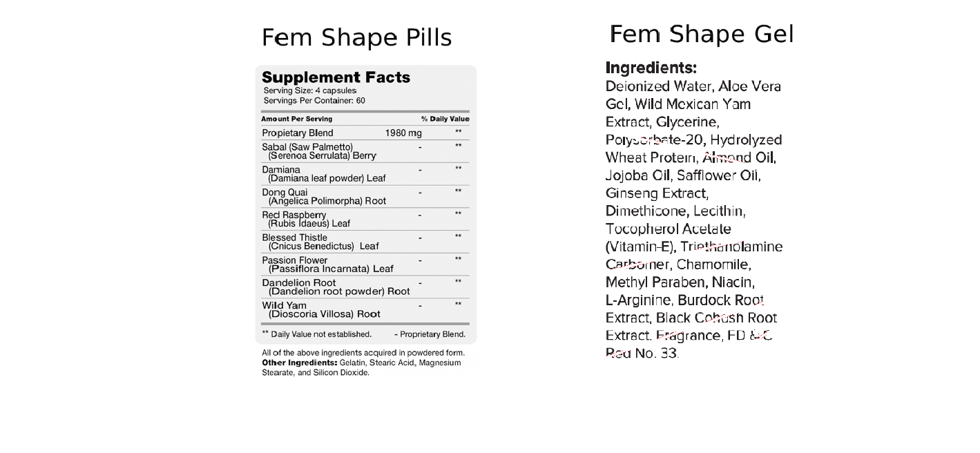Select the Supplement Facts title
The height and width of the screenshot is (453, 980).
point(336,77)
